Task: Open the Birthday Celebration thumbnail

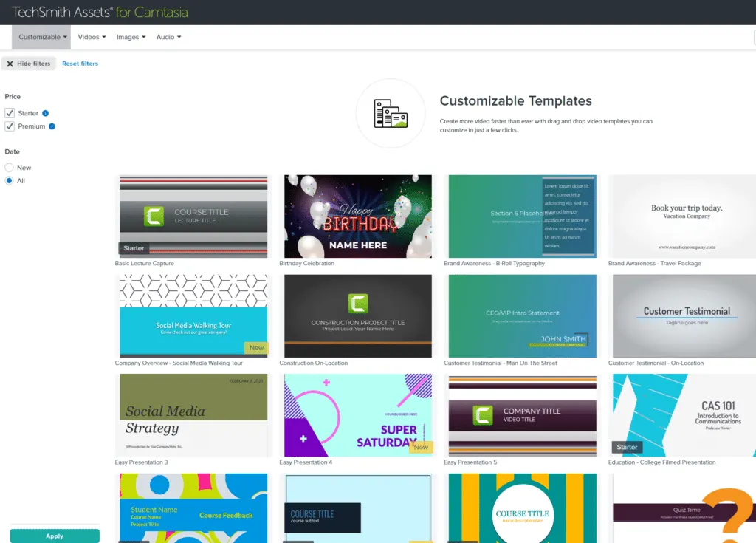Action: coord(358,216)
